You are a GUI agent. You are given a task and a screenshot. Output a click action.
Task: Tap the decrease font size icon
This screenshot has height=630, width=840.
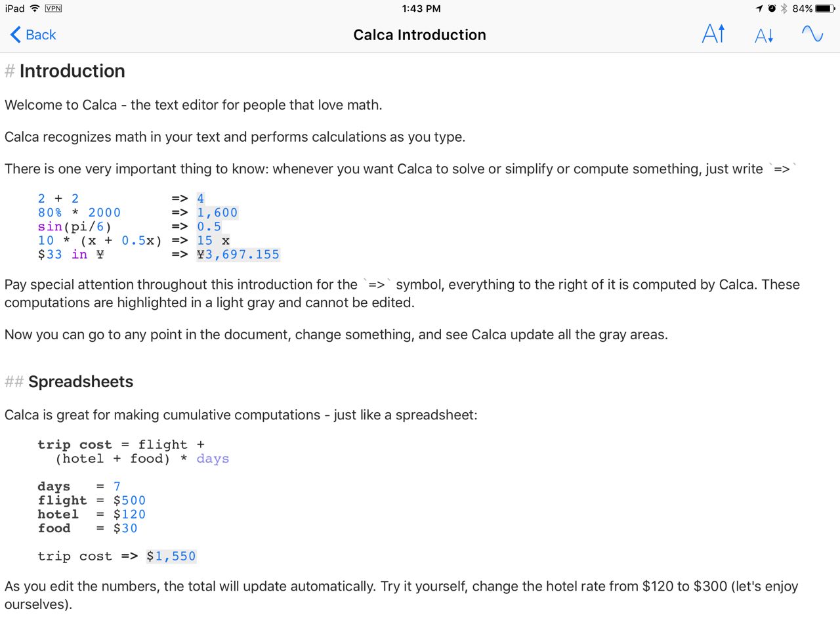point(765,35)
